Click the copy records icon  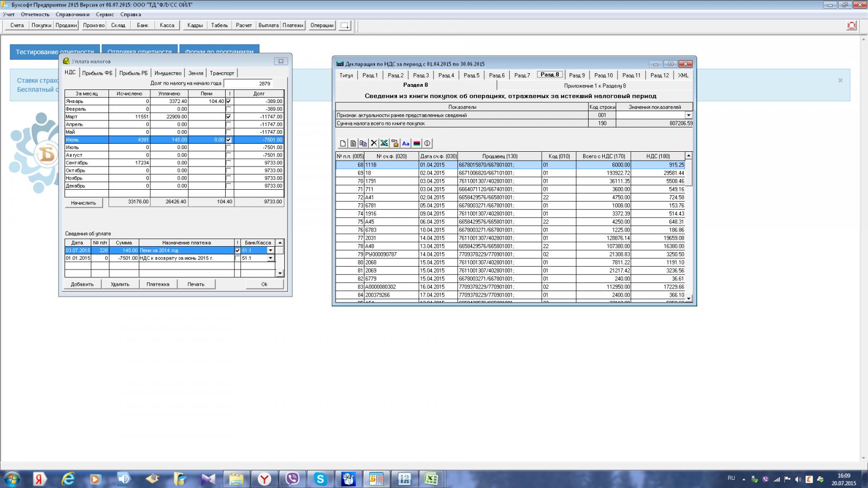(x=363, y=144)
